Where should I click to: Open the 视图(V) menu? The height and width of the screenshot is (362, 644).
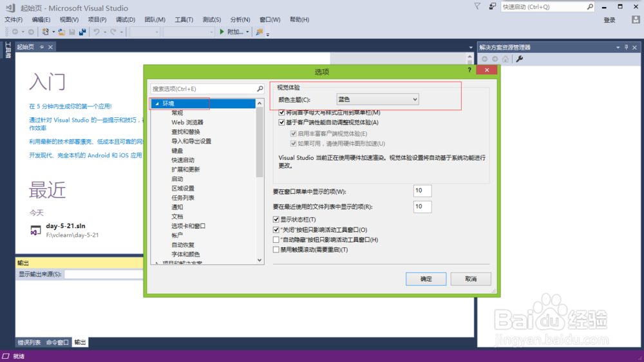[69, 20]
